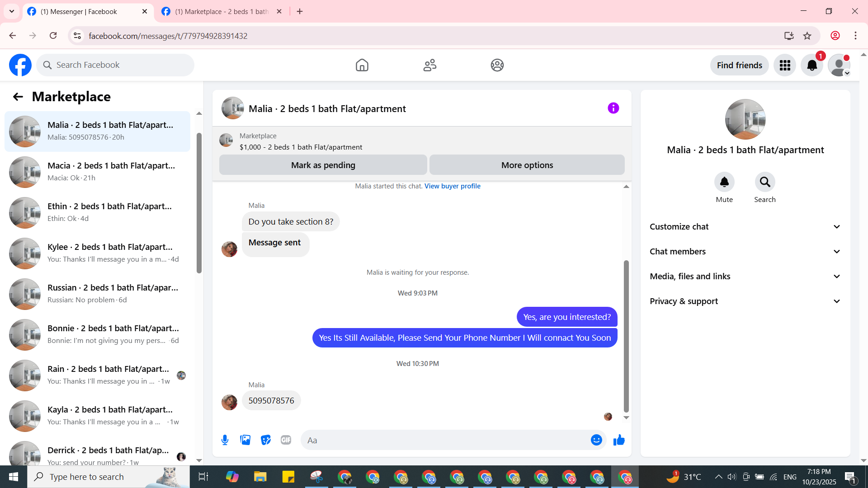Image resolution: width=868 pixels, height=488 pixels.
Task: Open the sticker picker icon
Action: click(266, 440)
